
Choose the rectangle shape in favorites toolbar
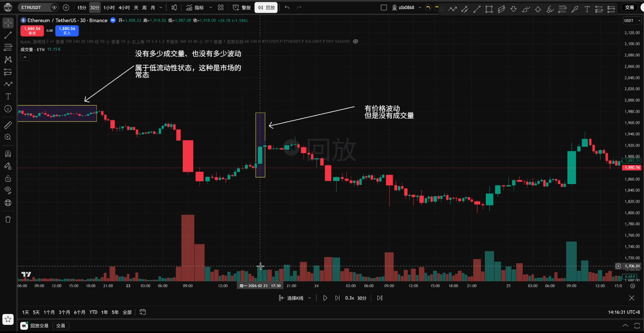[489, 9]
